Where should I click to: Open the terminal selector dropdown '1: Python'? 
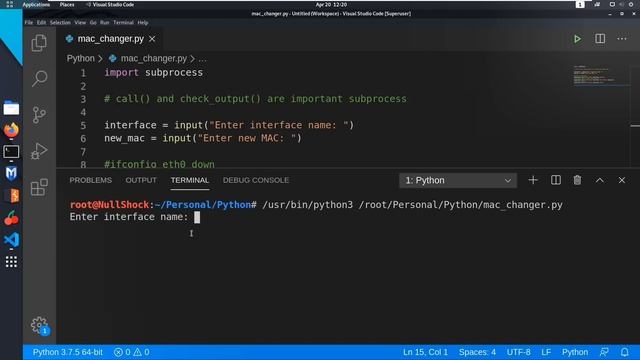point(458,180)
